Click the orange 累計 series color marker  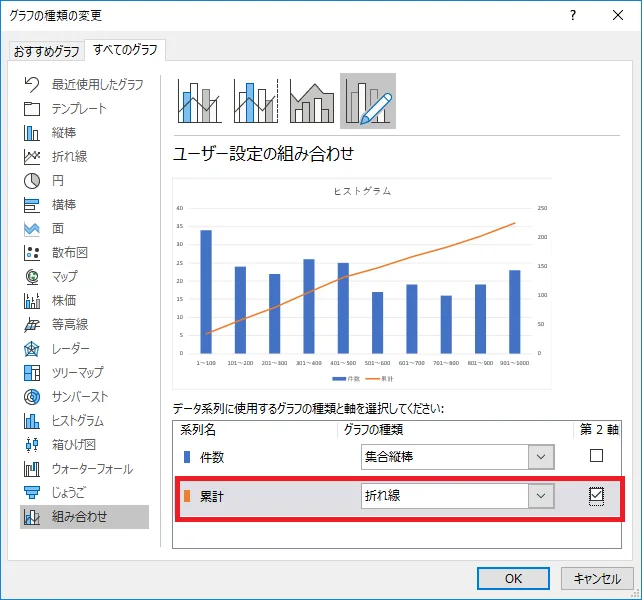point(187,495)
